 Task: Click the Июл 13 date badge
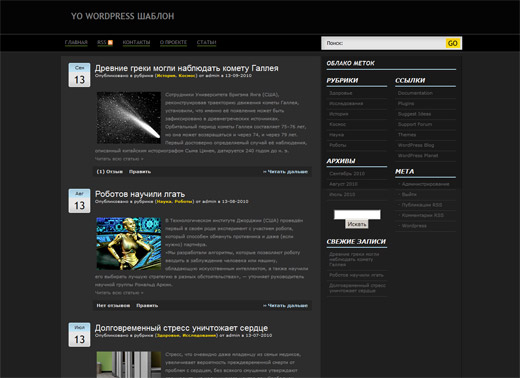[79, 335]
